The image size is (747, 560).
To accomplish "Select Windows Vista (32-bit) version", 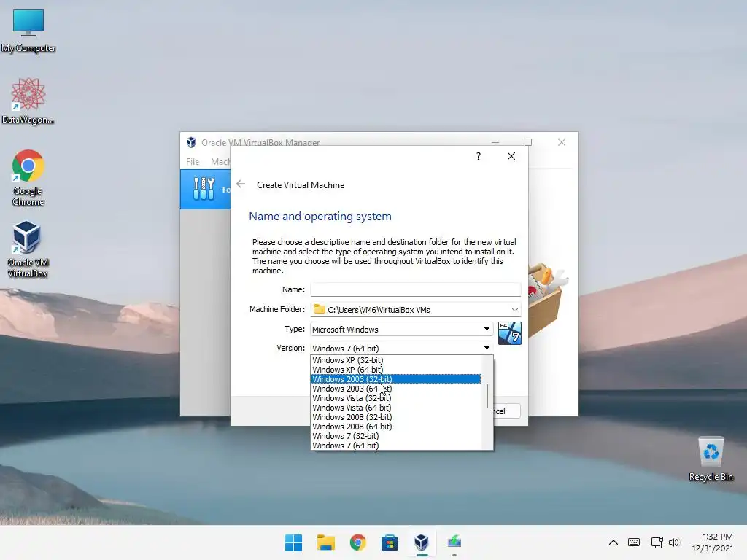I will tap(396, 398).
